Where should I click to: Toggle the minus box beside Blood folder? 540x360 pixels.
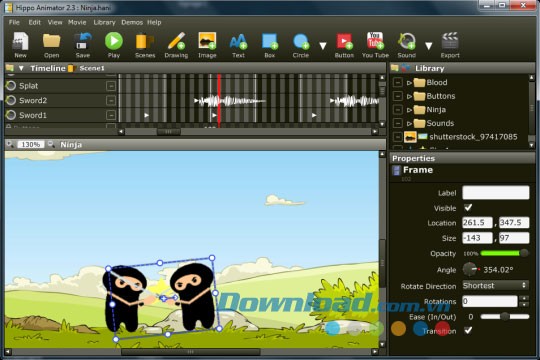pyautogui.click(x=397, y=82)
